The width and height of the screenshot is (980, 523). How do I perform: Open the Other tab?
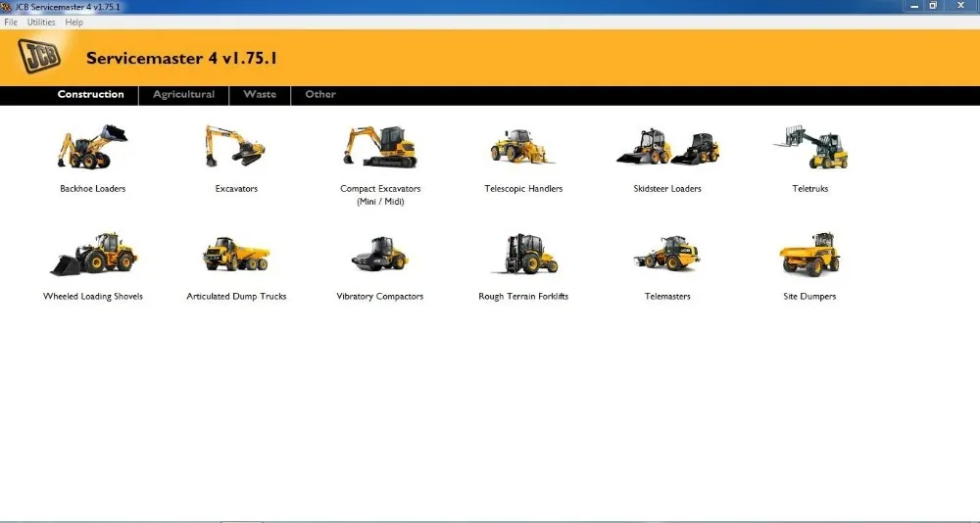click(x=320, y=94)
